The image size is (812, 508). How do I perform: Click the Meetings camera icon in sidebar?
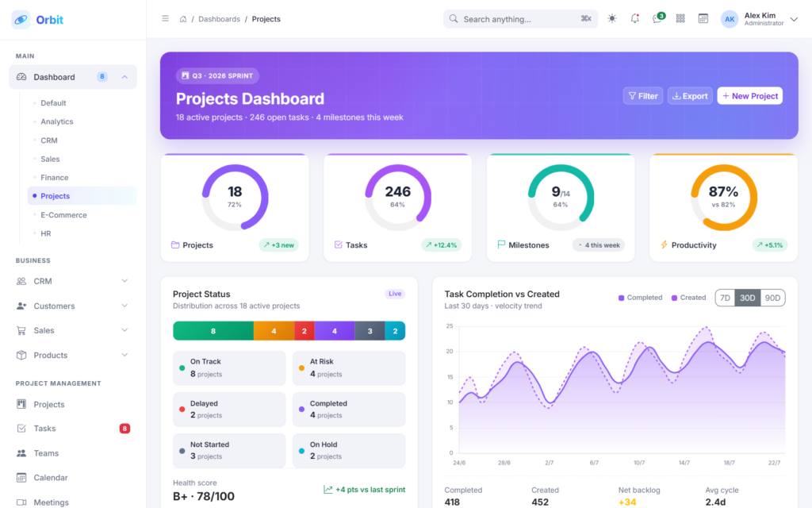pos(21,502)
